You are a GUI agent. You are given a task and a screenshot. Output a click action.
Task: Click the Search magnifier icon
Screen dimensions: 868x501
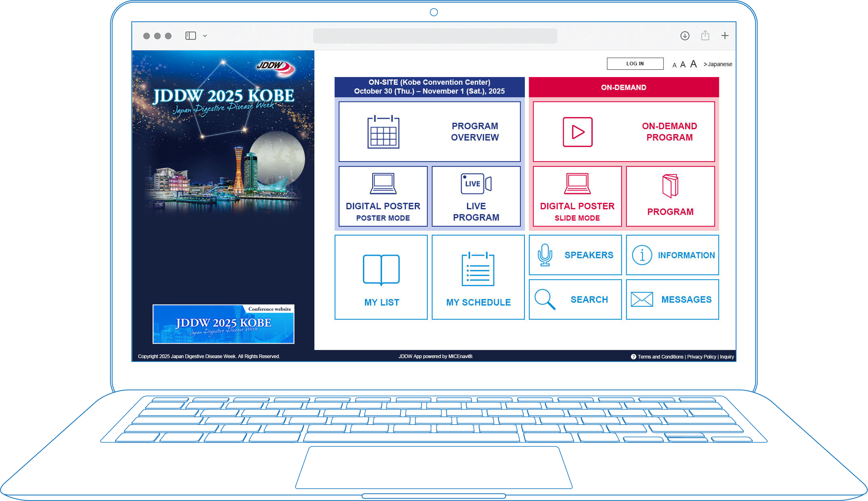[x=544, y=299]
